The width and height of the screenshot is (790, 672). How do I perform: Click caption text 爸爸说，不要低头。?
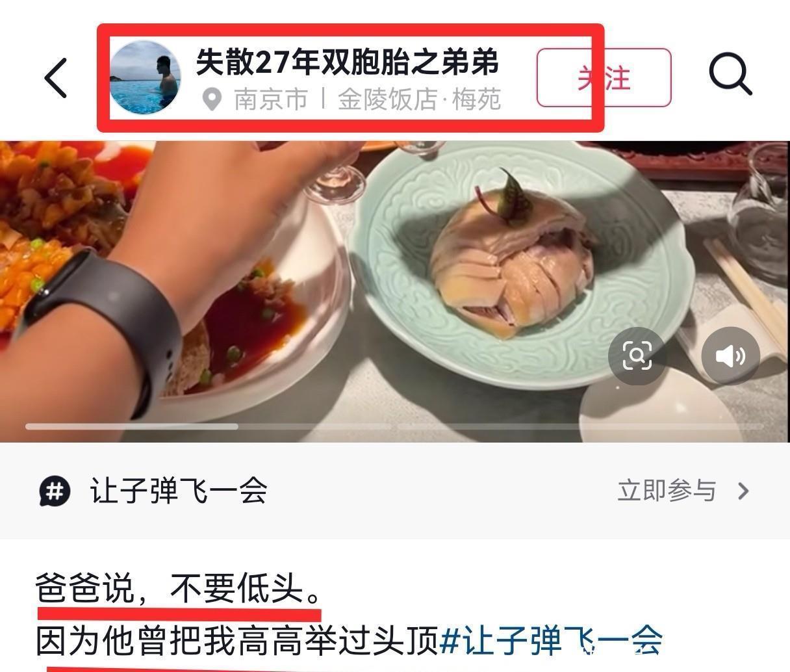[178, 590]
